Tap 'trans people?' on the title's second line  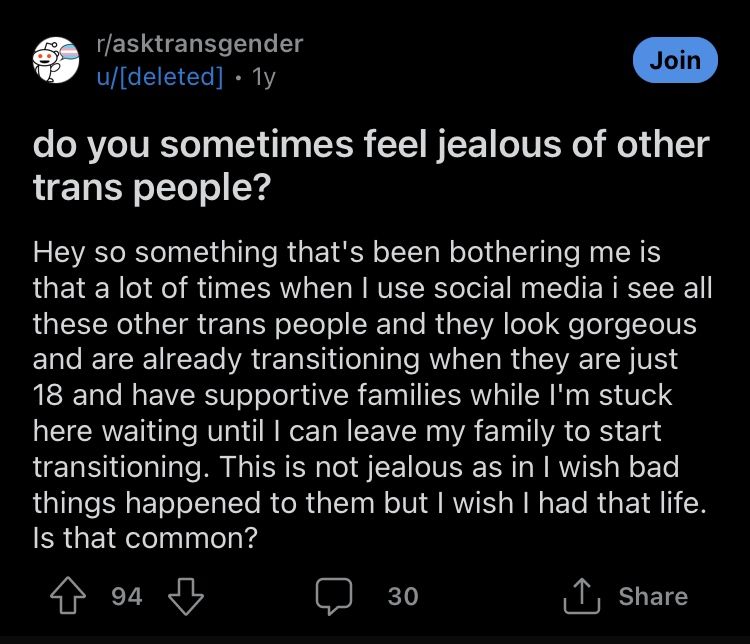152,188
